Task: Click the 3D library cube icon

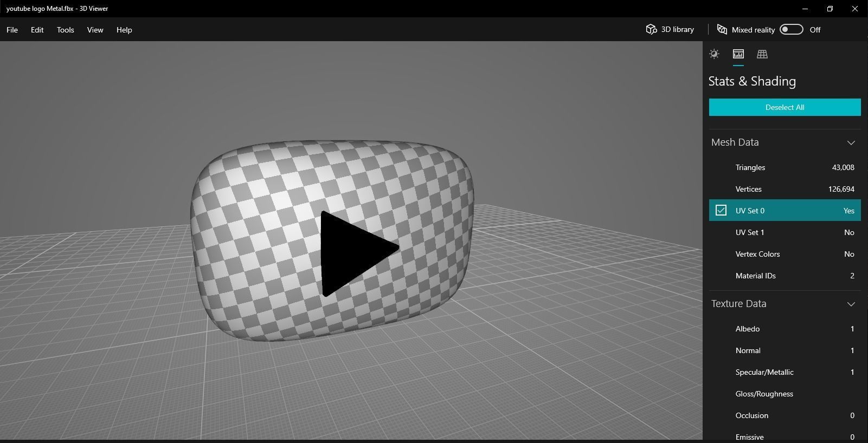Action: tap(651, 29)
